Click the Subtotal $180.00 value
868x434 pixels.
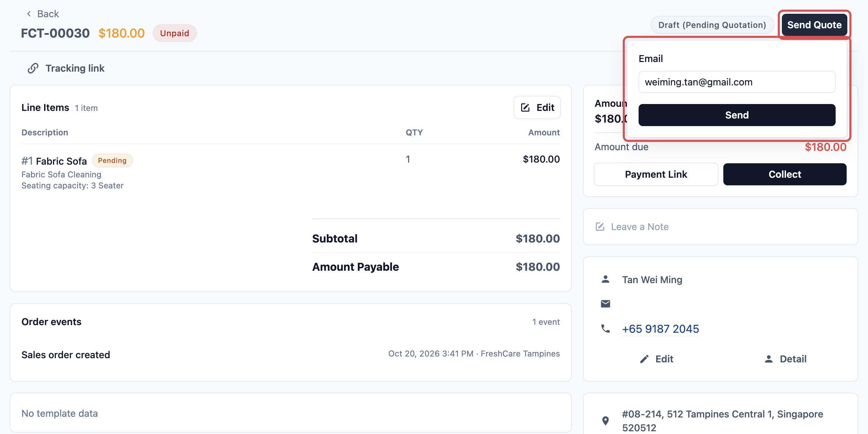point(538,239)
